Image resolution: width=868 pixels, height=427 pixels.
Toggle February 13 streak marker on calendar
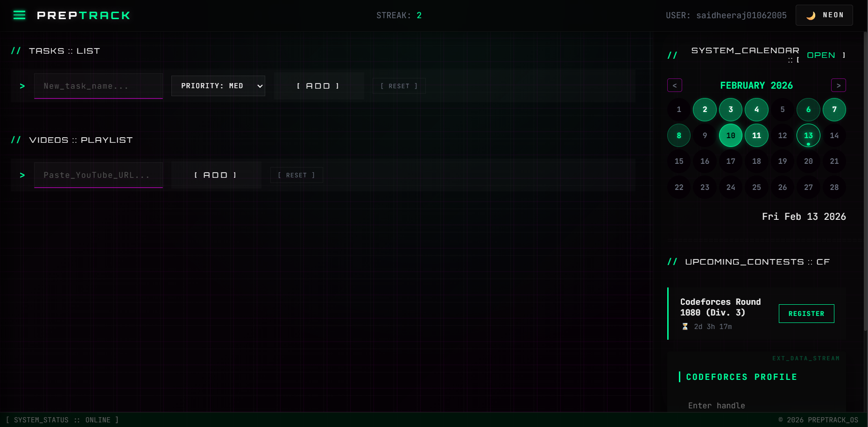(808, 135)
